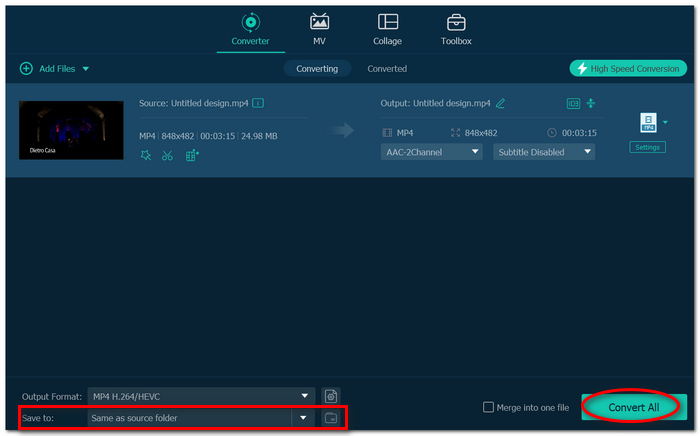Expand the Save to folder dropdown arrow
Viewport: 700px width, 436px height.
304,418
